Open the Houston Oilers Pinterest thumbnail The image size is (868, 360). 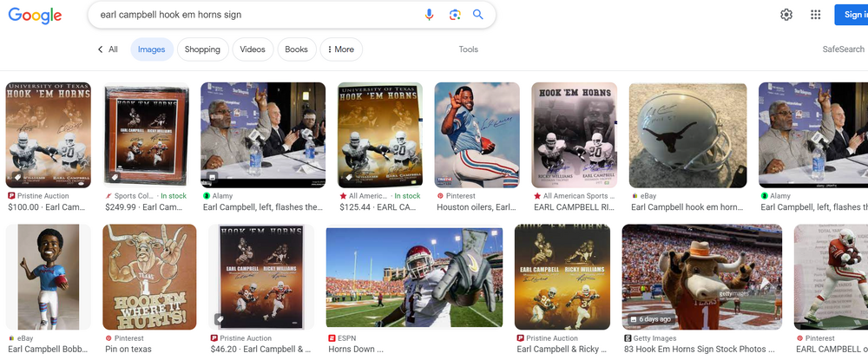pyautogui.click(x=477, y=134)
